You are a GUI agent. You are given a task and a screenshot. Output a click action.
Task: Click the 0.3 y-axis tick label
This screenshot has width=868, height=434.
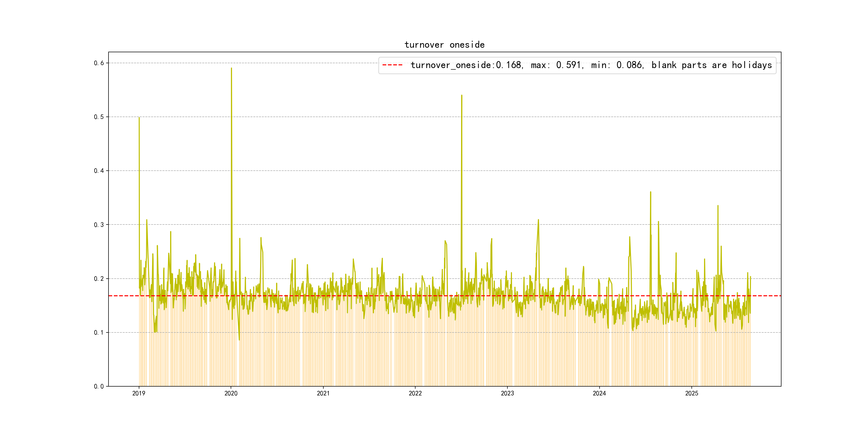[x=99, y=225]
